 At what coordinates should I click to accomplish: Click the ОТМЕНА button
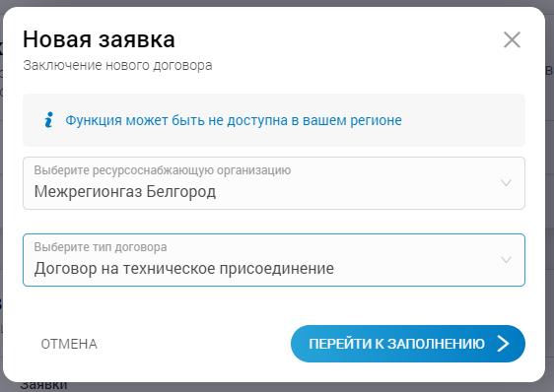click(x=69, y=344)
